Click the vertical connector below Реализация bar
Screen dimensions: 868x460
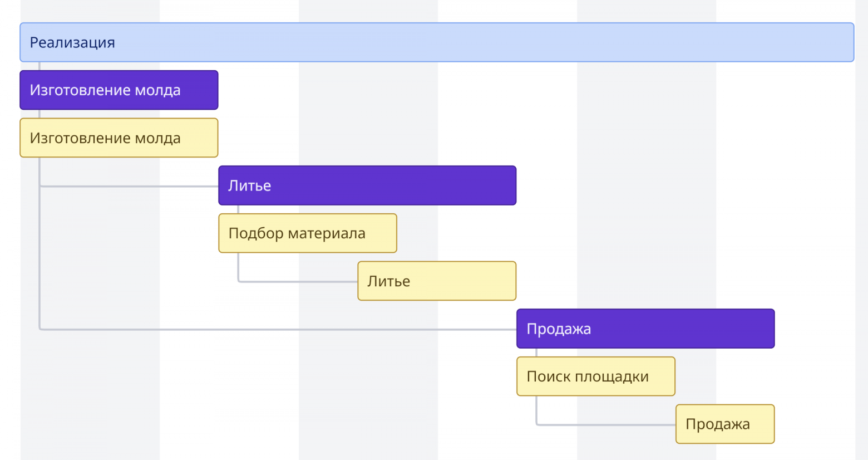40,66
